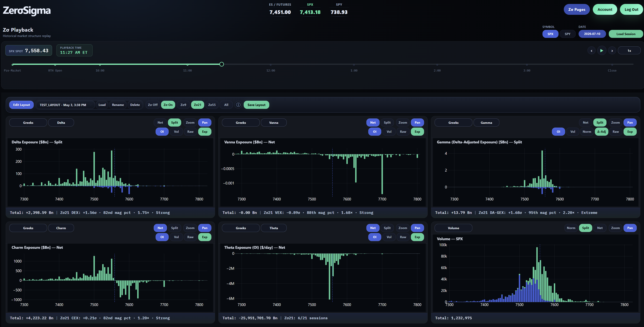Select the SPX symbol toggle
The image size is (644, 327).
[x=550, y=34]
